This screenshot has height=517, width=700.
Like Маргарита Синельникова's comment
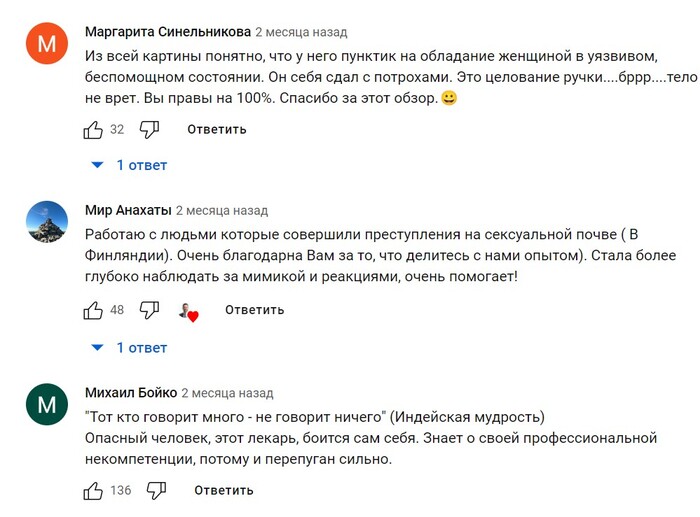(93, 130)
